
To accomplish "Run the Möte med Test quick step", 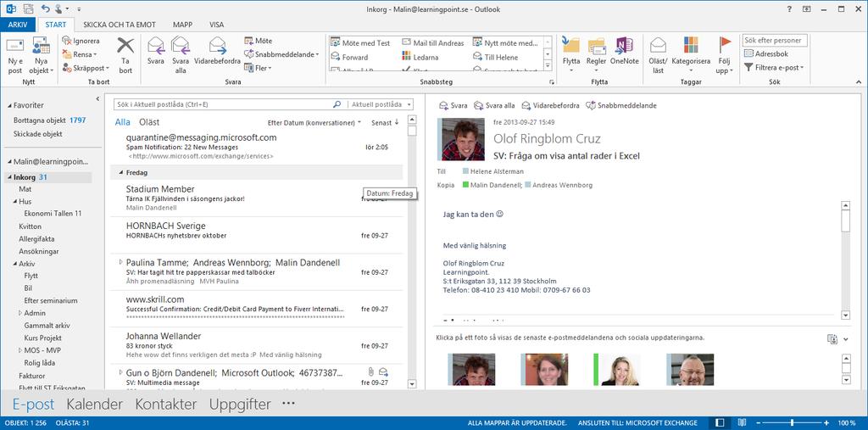I will coord(360,43).
